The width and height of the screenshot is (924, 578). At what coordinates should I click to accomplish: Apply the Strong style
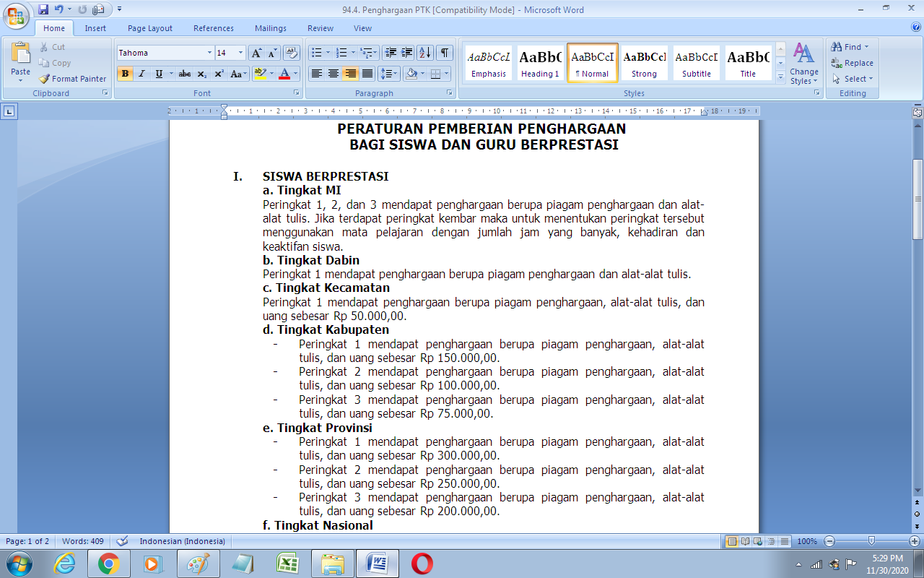tap(645, 64)
